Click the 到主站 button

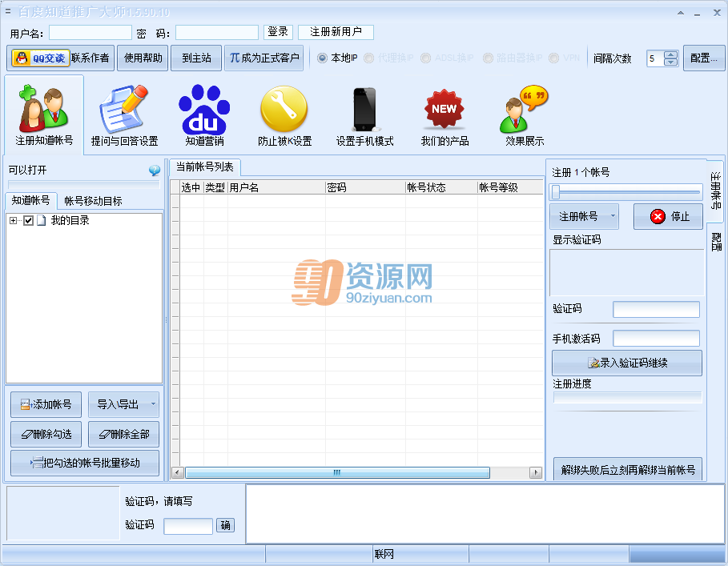pos(196,58)
